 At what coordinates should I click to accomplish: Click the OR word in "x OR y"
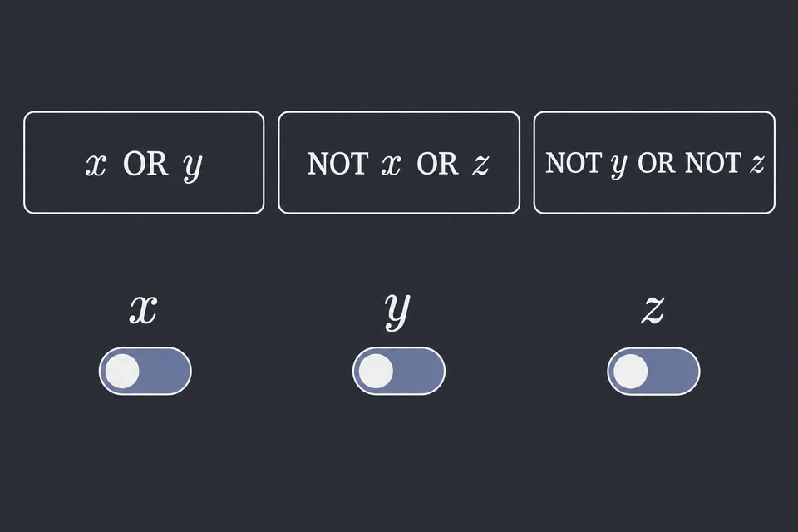tap(145, 164)
